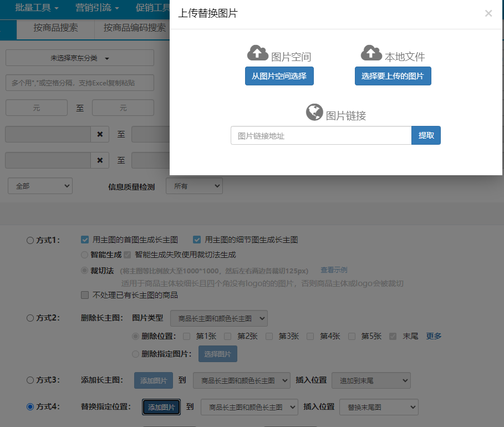Image resolution: width=504 pixels, height=427 pixels.
Task: Enable 不处理已有长主图的商品 checkbox
Action: coord(85,295)
